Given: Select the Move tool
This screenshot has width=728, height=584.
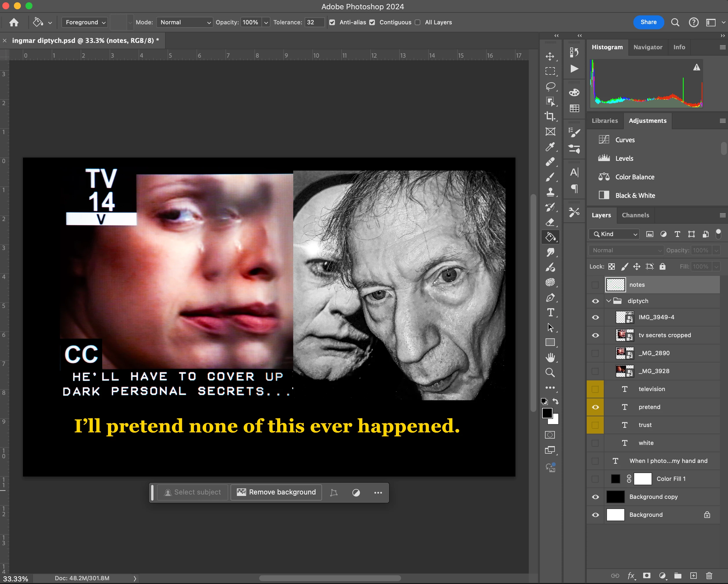Looking at the screenshot, I should pos(550,56).
